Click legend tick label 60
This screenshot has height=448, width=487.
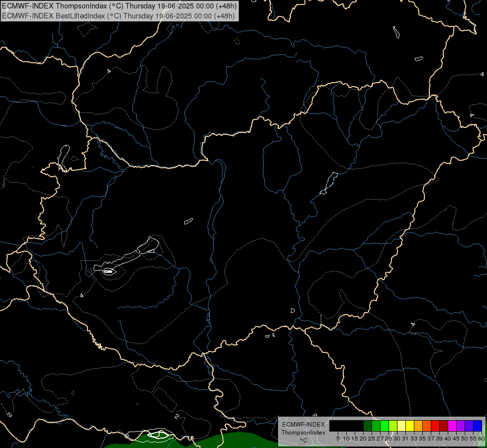click(482, 439)
